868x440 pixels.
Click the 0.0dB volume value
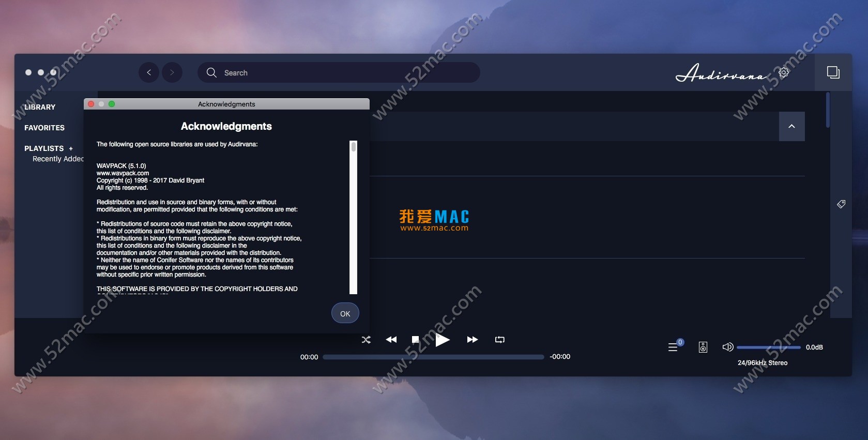coord(814,347)
